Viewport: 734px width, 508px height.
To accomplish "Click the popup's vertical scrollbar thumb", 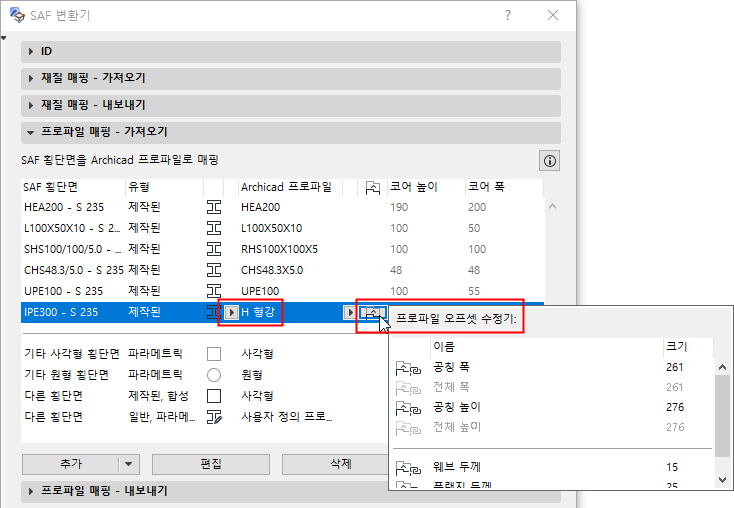I will click(722, 416).
